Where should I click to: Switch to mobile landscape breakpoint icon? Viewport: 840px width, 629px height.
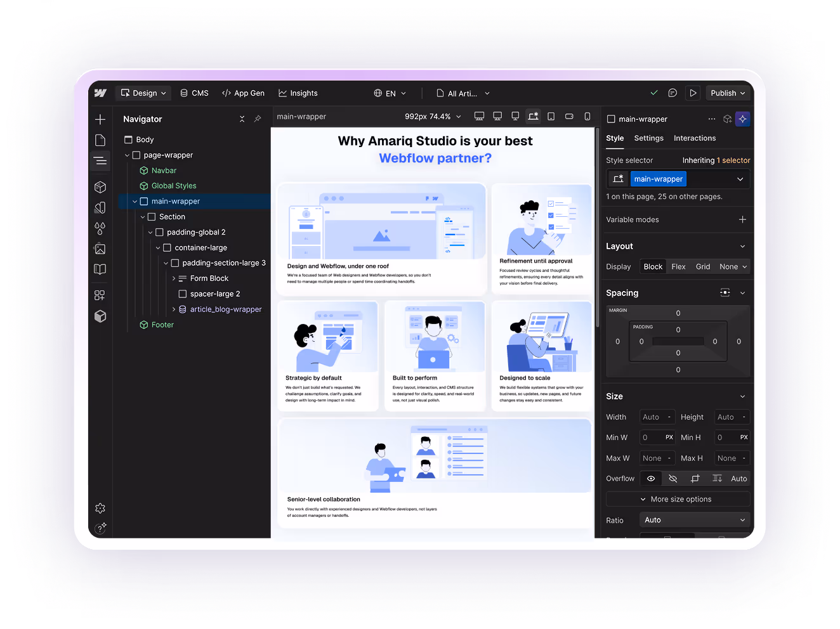pos(569,117)
